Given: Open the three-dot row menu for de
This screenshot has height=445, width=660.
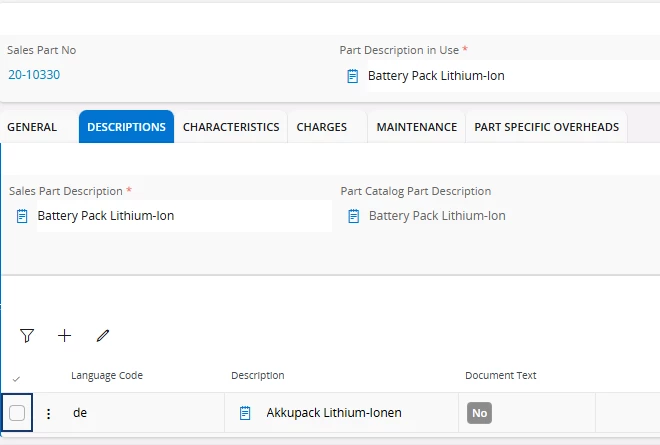Looking at the screenshot, I should pyautogui.click(x=48, y=413).
